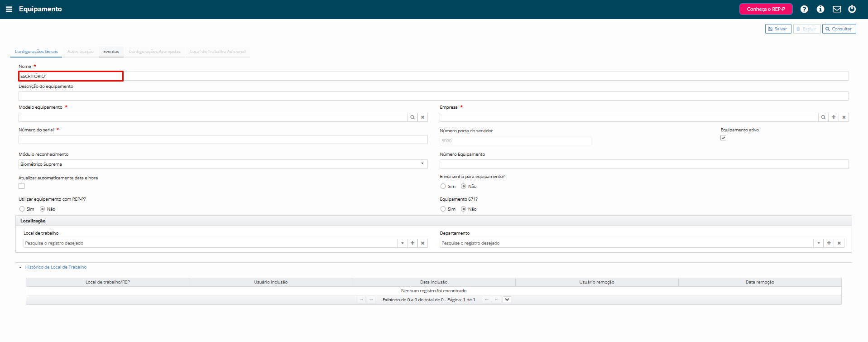Click Local de trabalho/REP column header
The height and width of the screenshot is (342, 868).
point(108,282)
